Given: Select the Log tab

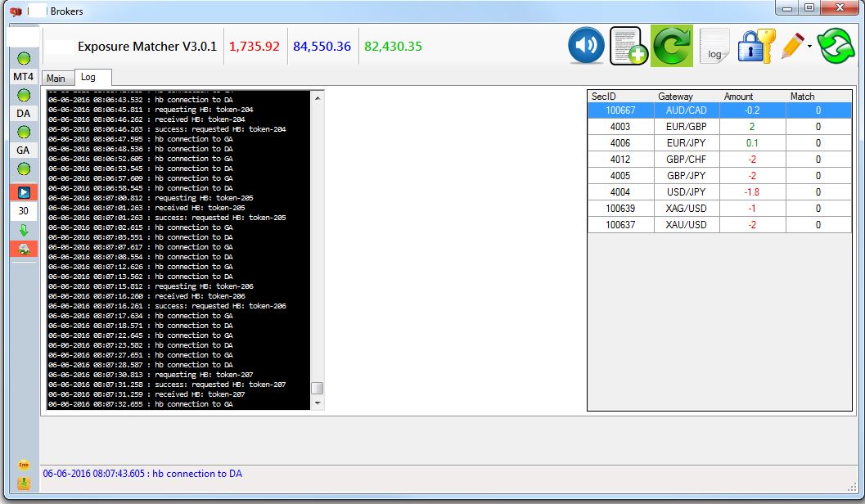Looking at the screenshot, I should [88, 78].
